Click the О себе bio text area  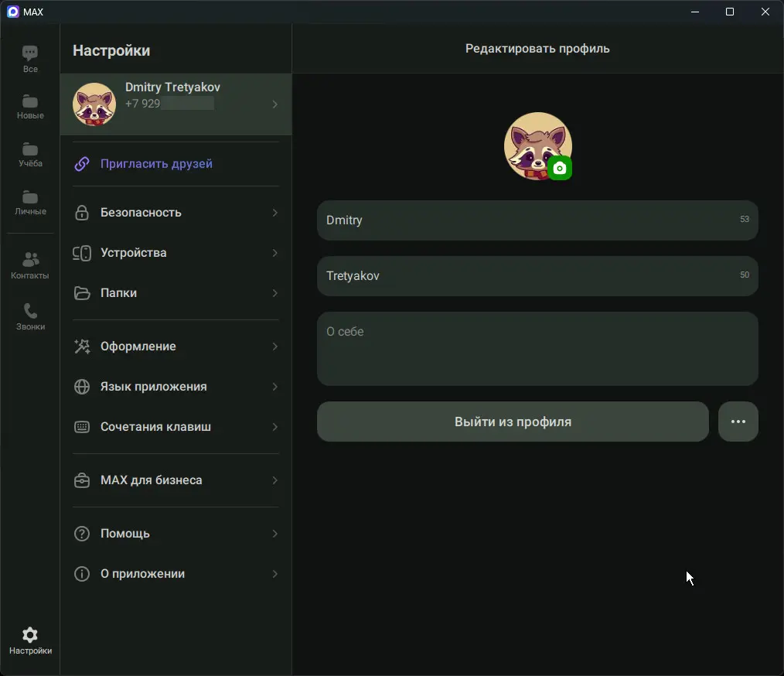pos(537,348)
